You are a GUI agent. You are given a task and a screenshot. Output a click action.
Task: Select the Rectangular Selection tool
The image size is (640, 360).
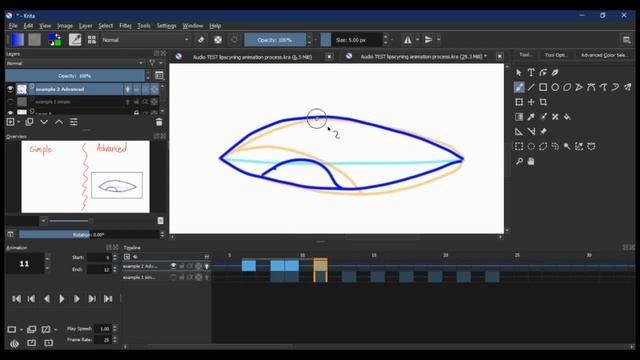click(x=519, y=146)
